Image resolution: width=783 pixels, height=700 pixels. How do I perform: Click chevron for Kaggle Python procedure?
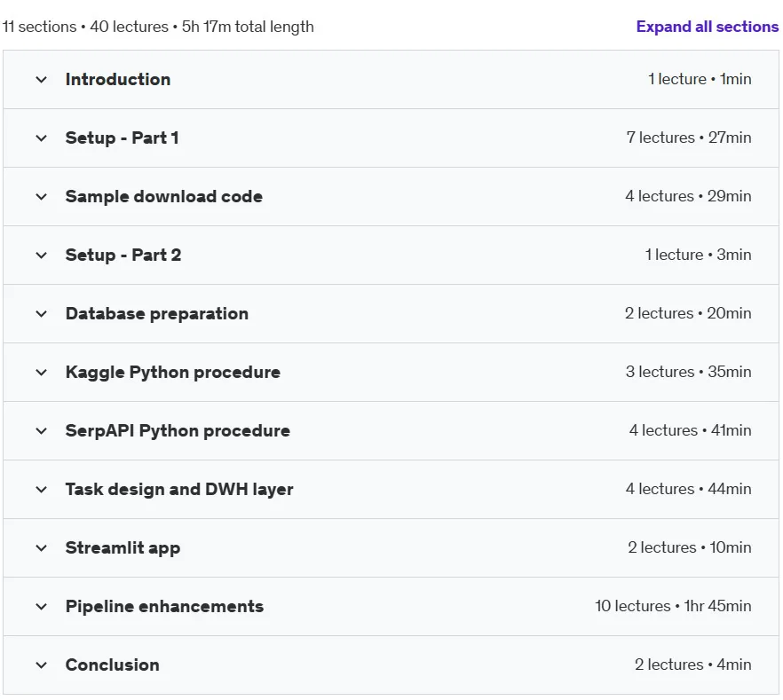pyautogui.click(x=42, y=373)
